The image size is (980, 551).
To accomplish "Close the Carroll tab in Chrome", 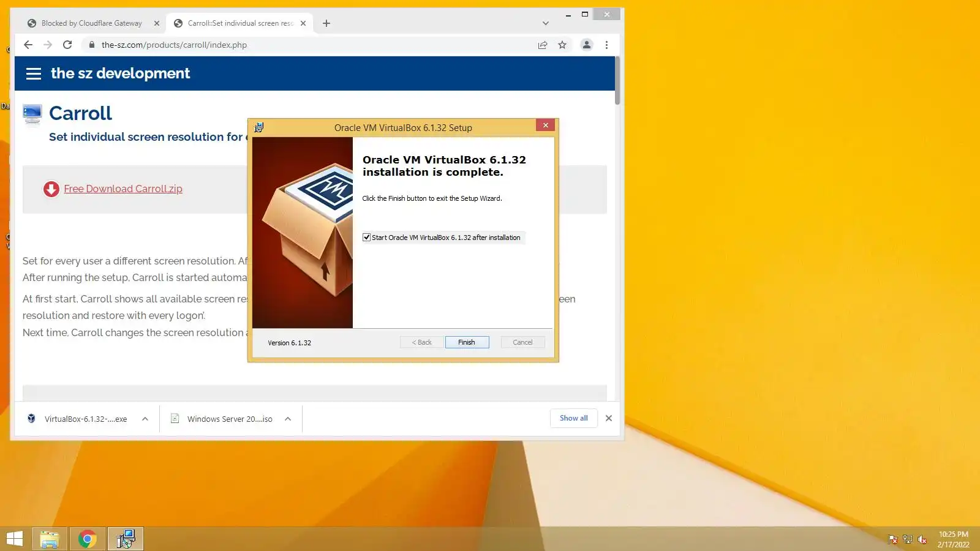I will click(x=303, y=23).
